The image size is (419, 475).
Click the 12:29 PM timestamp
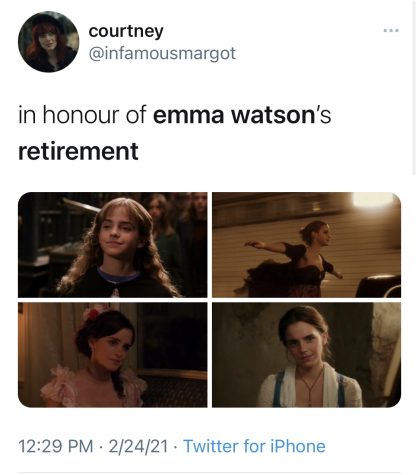point(56,446)
